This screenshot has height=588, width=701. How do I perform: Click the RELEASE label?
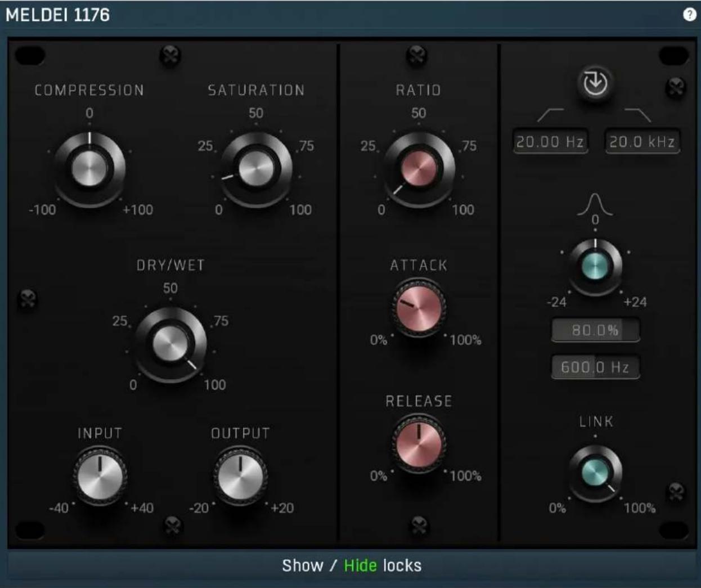click(419, 401)
